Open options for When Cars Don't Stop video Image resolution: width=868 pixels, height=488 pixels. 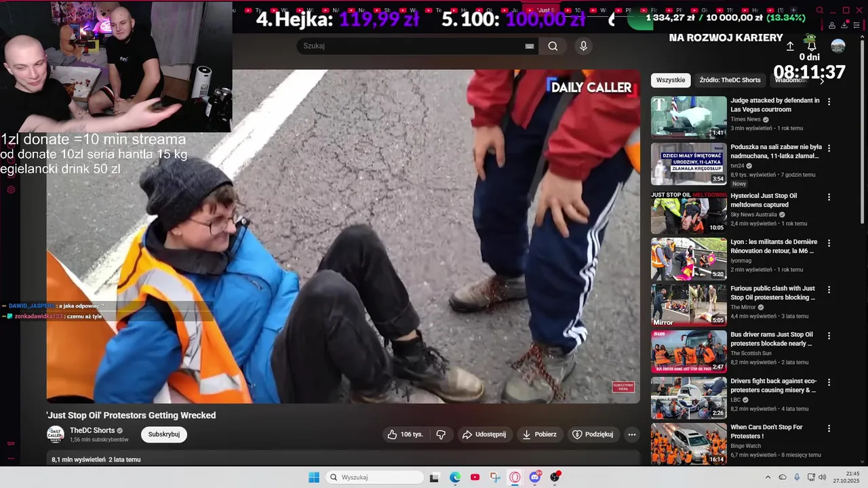tap(829, 428)
